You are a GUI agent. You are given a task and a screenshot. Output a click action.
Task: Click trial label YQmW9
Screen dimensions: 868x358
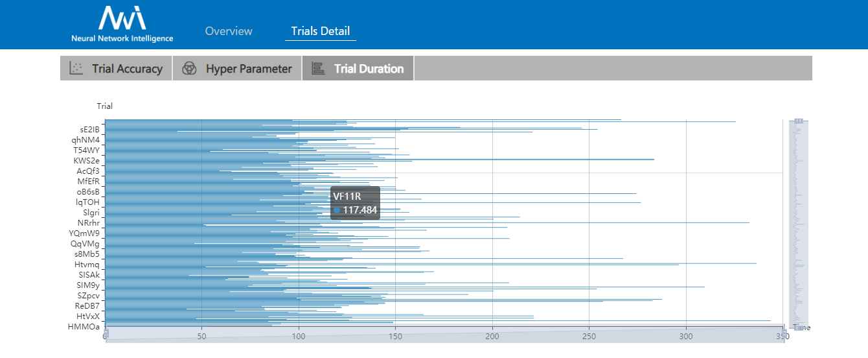click(84, 233)
